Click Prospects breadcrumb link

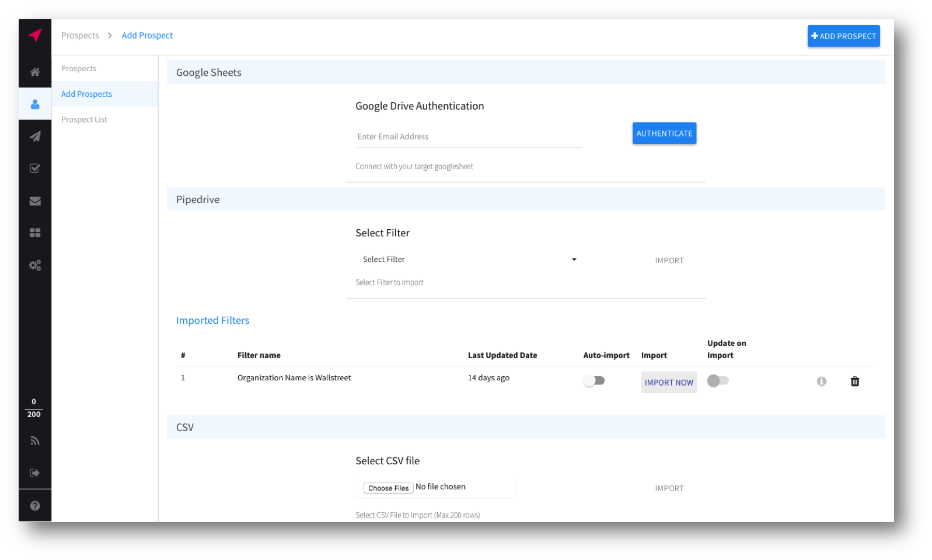click(80, 36)
